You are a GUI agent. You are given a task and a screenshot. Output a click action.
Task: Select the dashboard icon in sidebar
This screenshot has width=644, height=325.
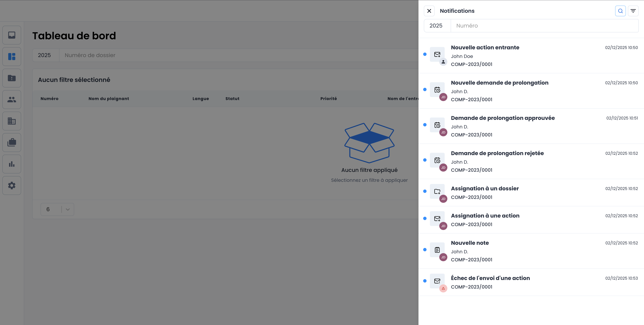click(x=12, y=57)
